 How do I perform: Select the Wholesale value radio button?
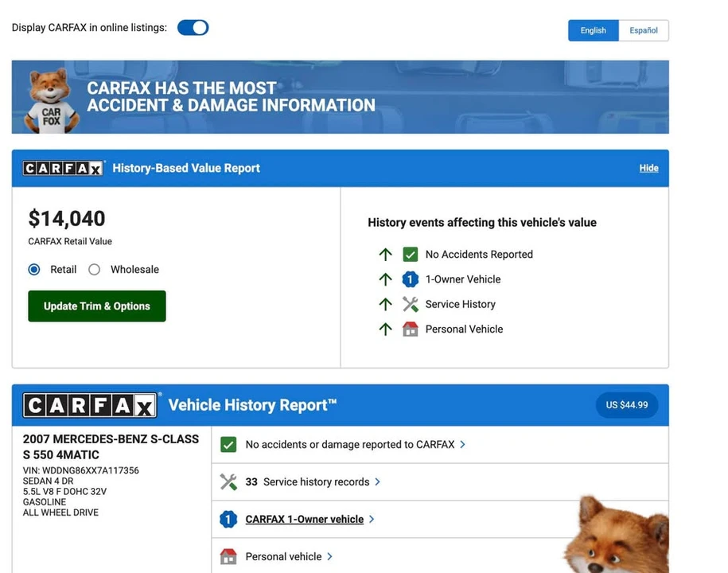(94, 269)
